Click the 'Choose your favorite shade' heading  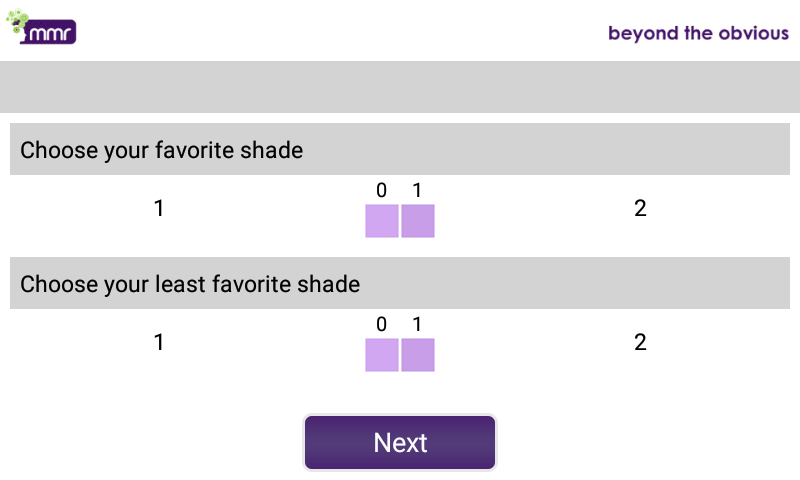[x=162, y=150]
